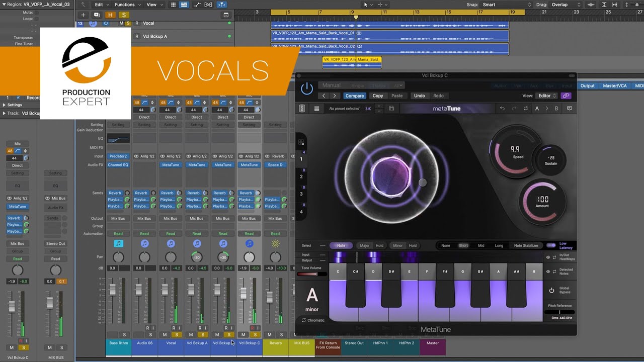Click the Chromatic loop icon in MetaTune
The height and width of the screenshot is (362, 644).
[304, 320]
